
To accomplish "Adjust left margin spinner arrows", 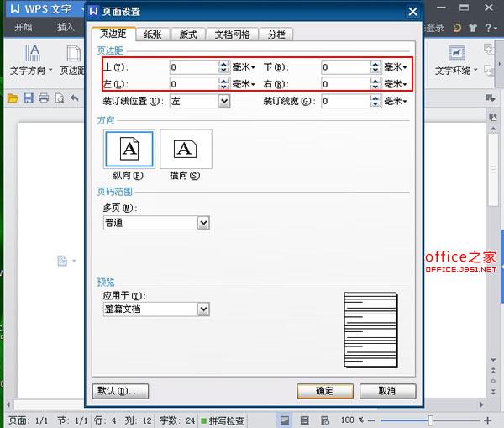I will (224, 84).
